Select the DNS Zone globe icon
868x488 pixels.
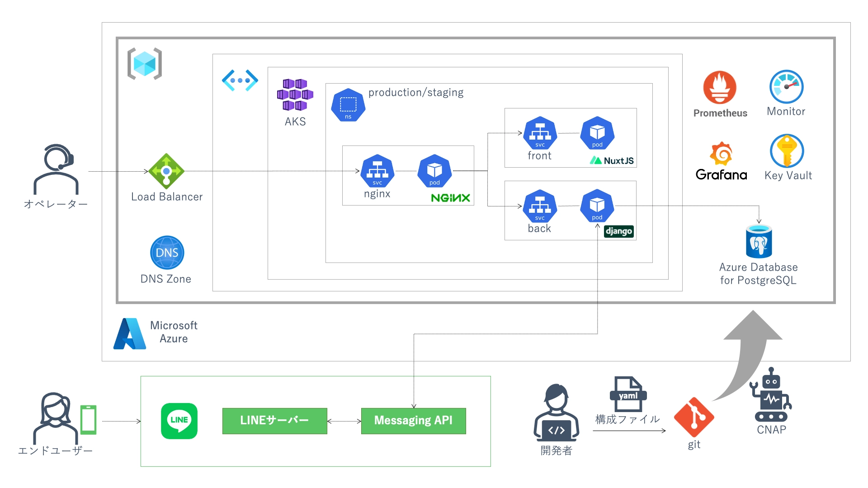point(167,253)
